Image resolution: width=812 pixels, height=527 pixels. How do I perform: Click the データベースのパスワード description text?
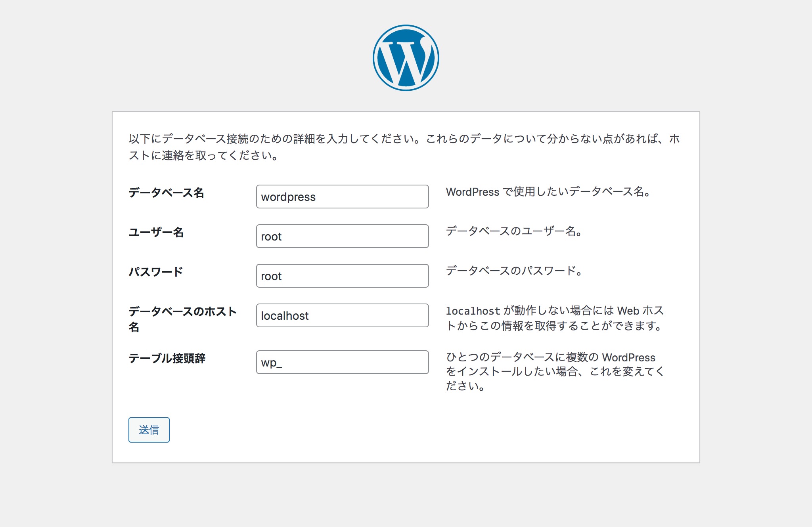pyautogui.click(x=514, y=271)
